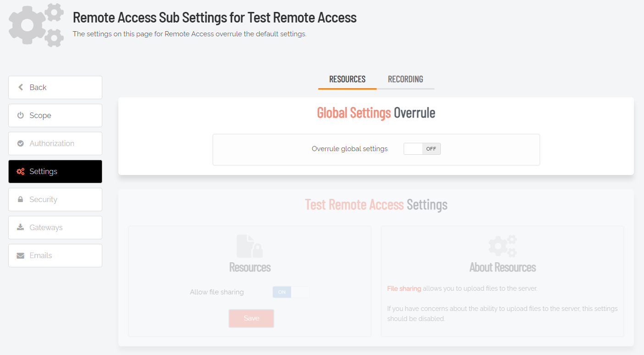
Task: Click the Settings gears icon in sidebar
Action: pos(21,171)
